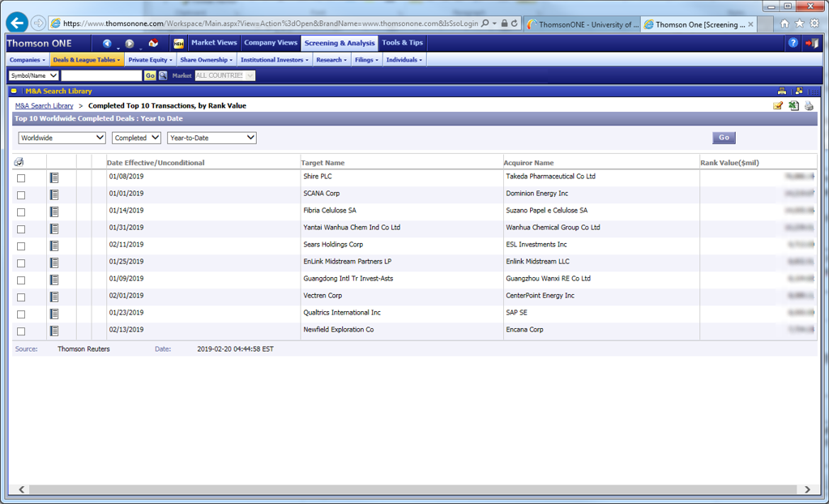Click the pop-out window icon in M&A header

click(x=799, y=91)
